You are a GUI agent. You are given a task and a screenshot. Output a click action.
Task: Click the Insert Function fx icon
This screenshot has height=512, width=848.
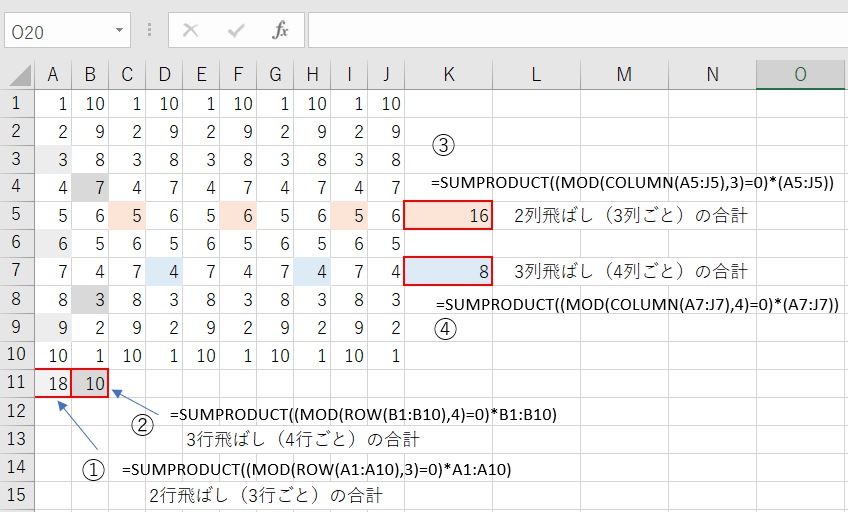coord(281,30)
